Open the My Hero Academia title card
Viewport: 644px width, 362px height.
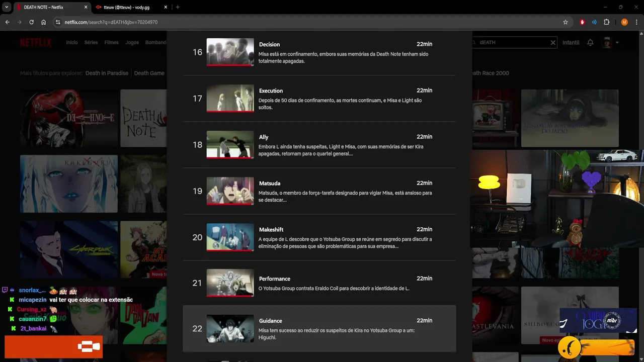(x=143, y=249)
